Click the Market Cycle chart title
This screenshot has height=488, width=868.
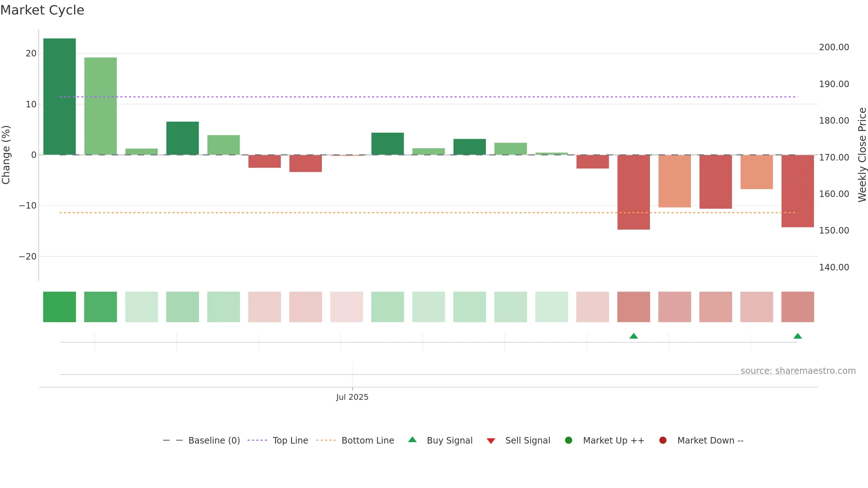pyautogui.click(x=42, y=10)
